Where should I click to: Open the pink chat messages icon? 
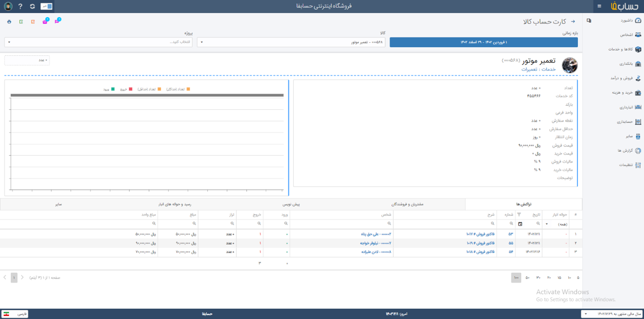pos(57,21)
